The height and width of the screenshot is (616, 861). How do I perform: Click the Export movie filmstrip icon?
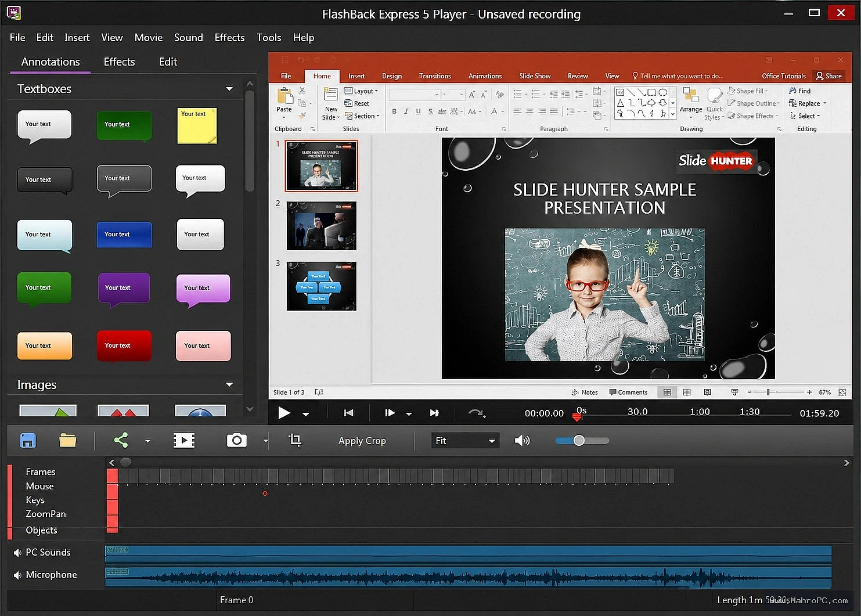pyautogui.click(x=184, y=441)
